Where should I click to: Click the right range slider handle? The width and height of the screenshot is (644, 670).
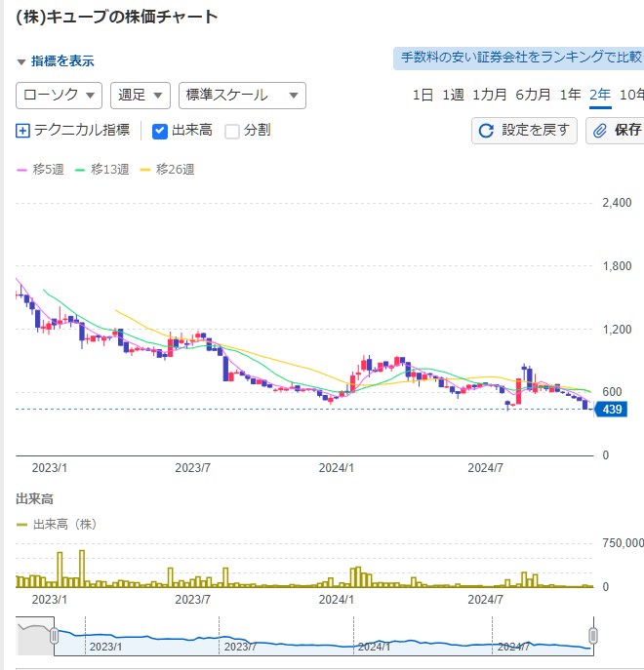tap(593, 636)
